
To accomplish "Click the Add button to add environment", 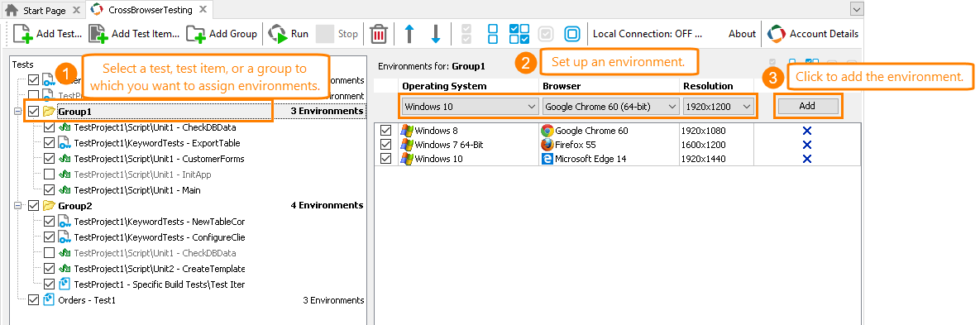I will coord(807,106).
